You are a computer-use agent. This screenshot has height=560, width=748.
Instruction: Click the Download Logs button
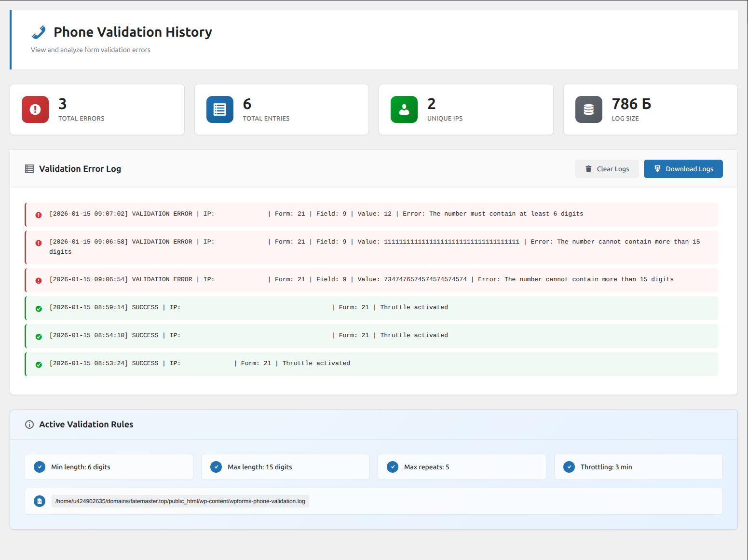pyautogui.click(x=683, y=169)
